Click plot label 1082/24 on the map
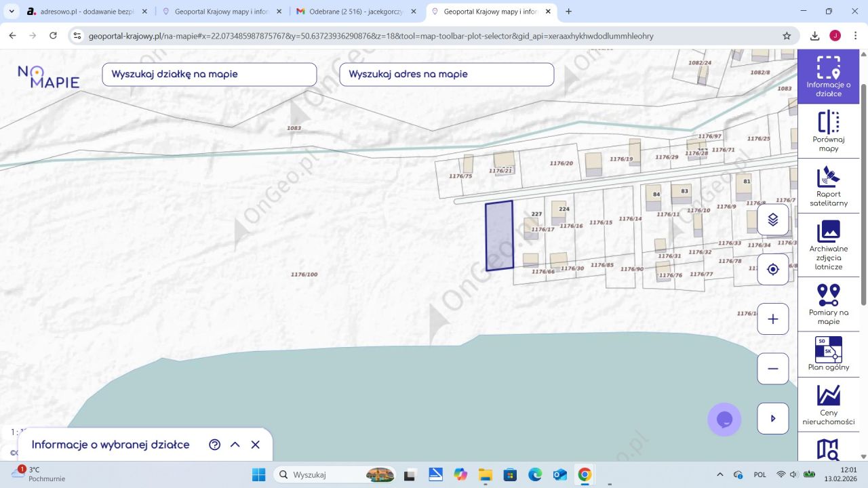The width and height of the screenshot is (868, 488). click(700, 62)
